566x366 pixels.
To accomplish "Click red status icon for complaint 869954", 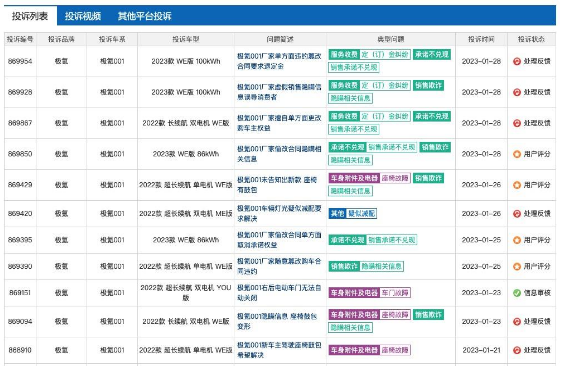I will click(517, 61).
